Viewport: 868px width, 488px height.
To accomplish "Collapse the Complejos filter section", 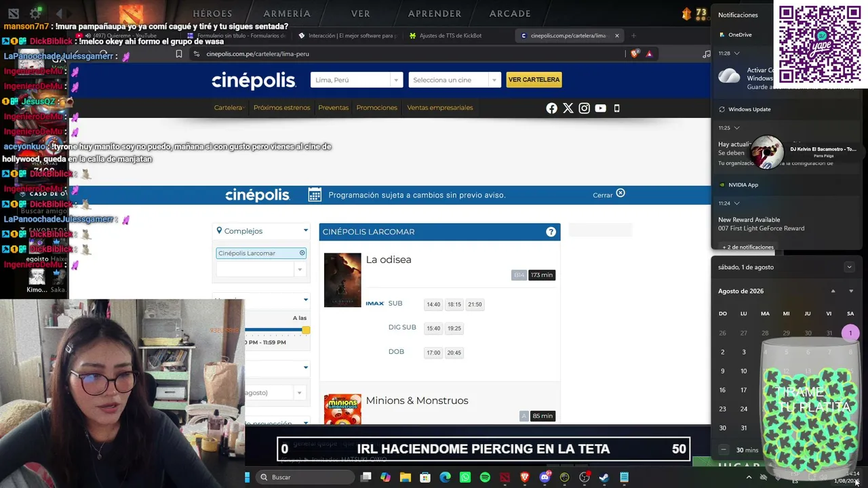I will pyautogui.click(x=306, y=231).
